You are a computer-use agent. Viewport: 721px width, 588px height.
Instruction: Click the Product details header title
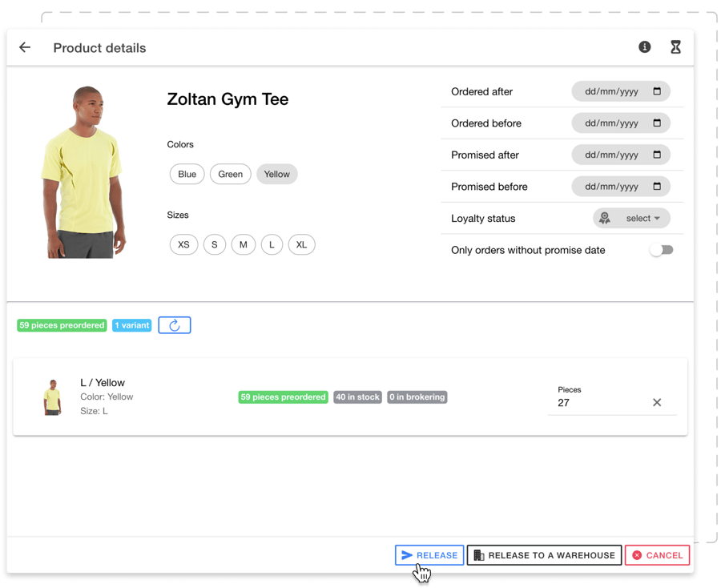click(x=99, y=48)
